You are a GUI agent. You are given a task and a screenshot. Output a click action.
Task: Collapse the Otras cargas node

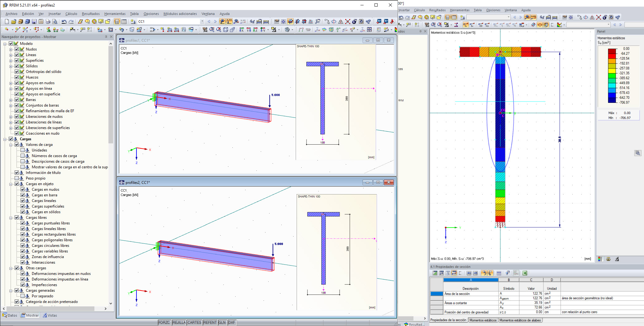[11, 268]
